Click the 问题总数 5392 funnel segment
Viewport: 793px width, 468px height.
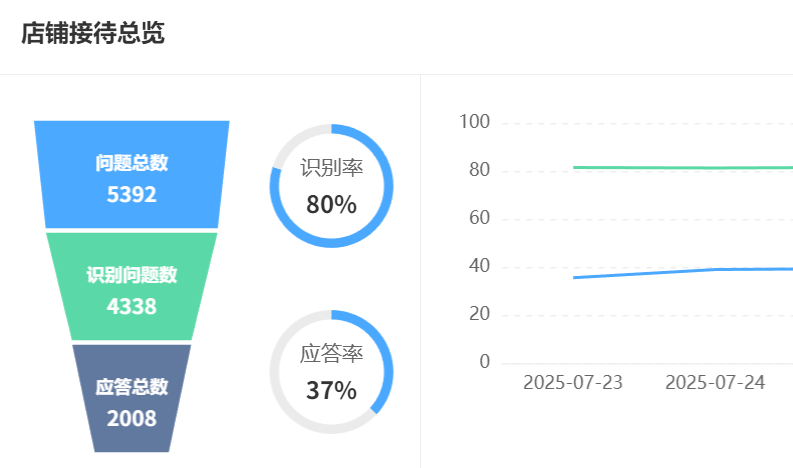tap(131, 175)
